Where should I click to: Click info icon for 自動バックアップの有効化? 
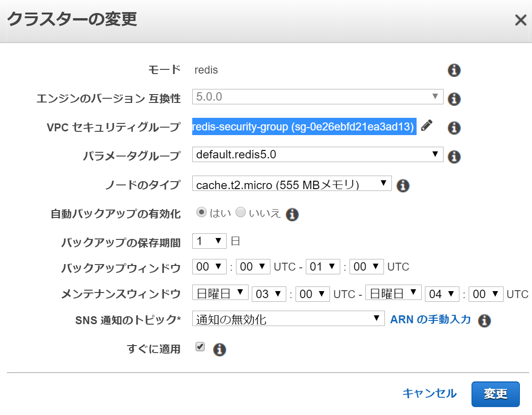pos(292,214)
